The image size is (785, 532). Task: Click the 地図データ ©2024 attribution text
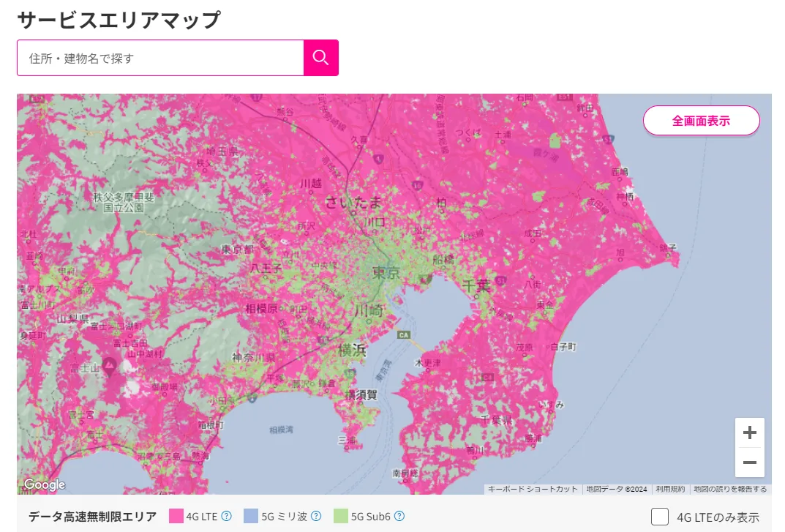coord(617,489)
